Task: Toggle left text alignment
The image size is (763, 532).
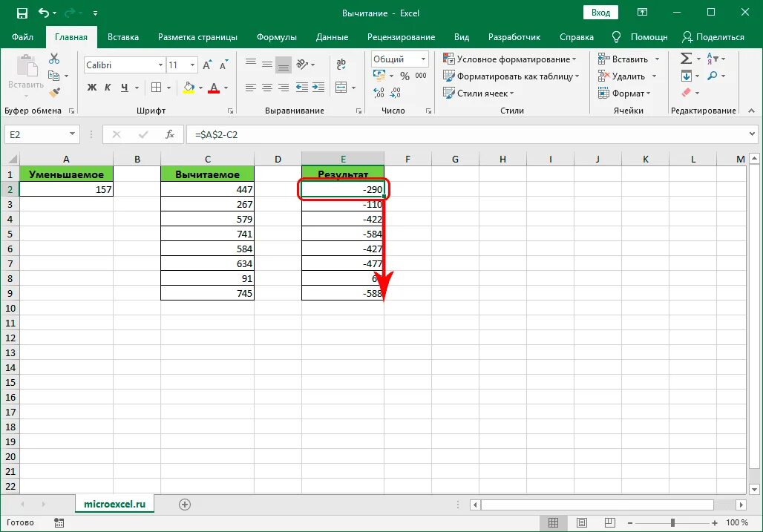Action: (x=251, y=88)
